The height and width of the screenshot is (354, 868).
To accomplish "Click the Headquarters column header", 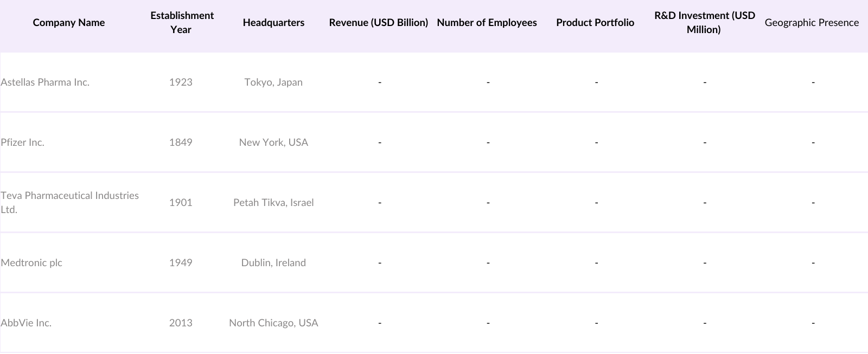I will (273, 23).
